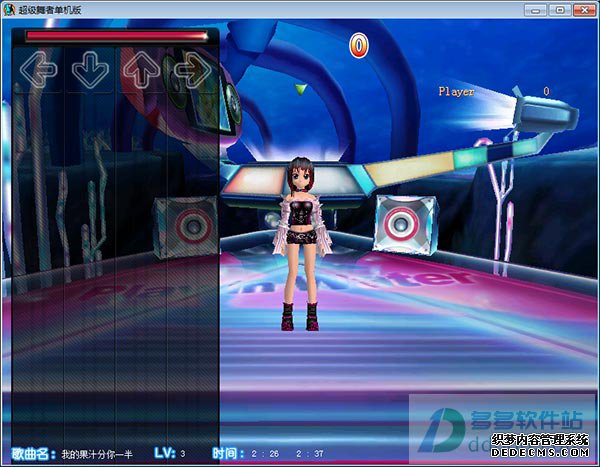Minimize the game window
This screenshot has width=600, height=467.
point(535,10)
